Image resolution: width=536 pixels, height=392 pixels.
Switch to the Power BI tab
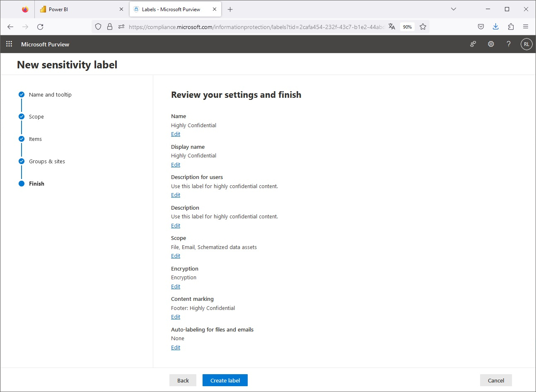[75, 9]
